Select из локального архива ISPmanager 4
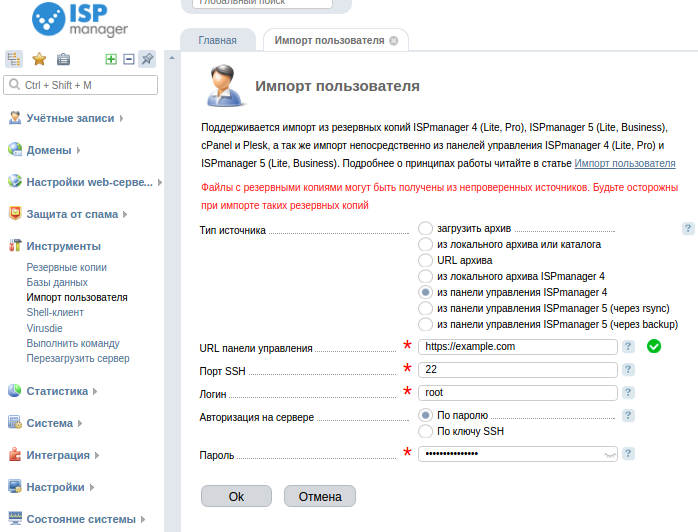Viewport: 698px width, 532px height. tap(425, 276)
